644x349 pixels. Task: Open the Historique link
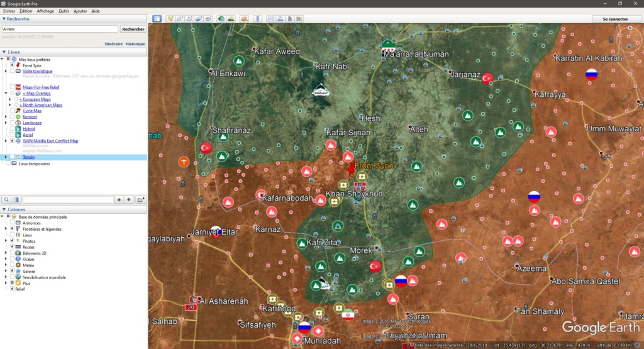[135, 44]
